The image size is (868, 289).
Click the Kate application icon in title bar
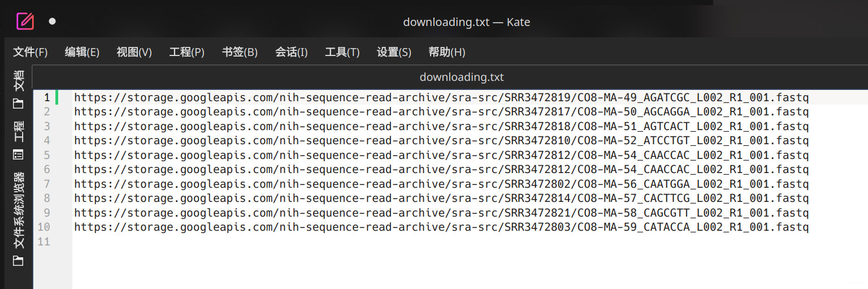[25, 21]
